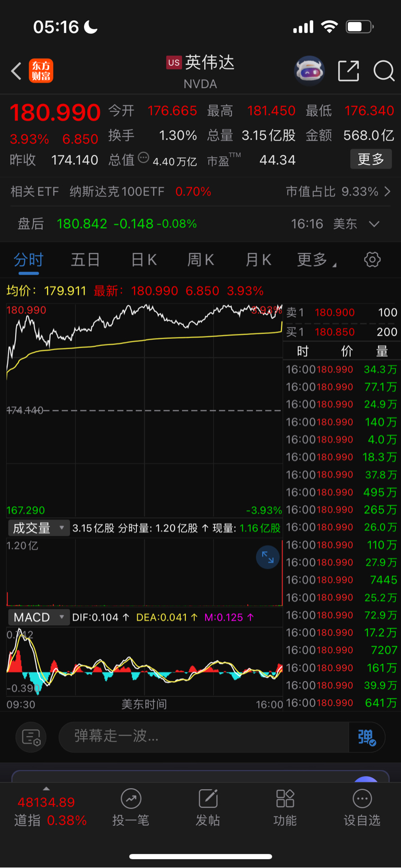
Task: Tap the DIF:0.104 indicator value
Action: [100, 617]
